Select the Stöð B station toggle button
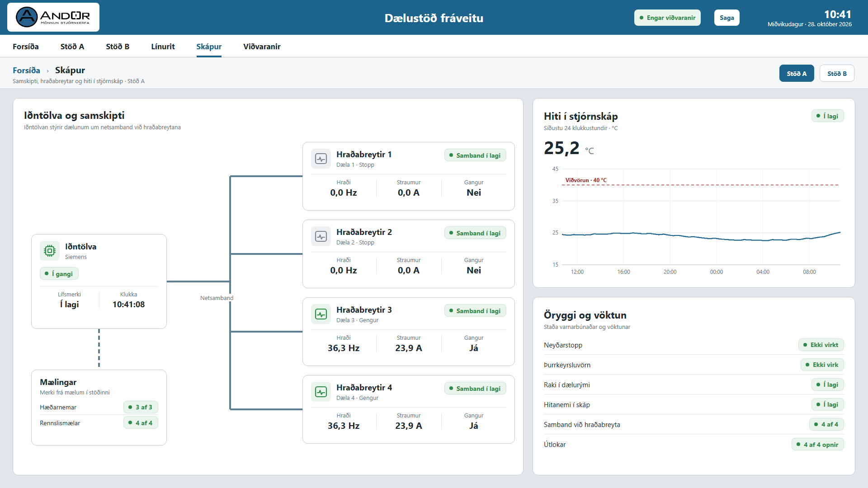 coord(837,73)
